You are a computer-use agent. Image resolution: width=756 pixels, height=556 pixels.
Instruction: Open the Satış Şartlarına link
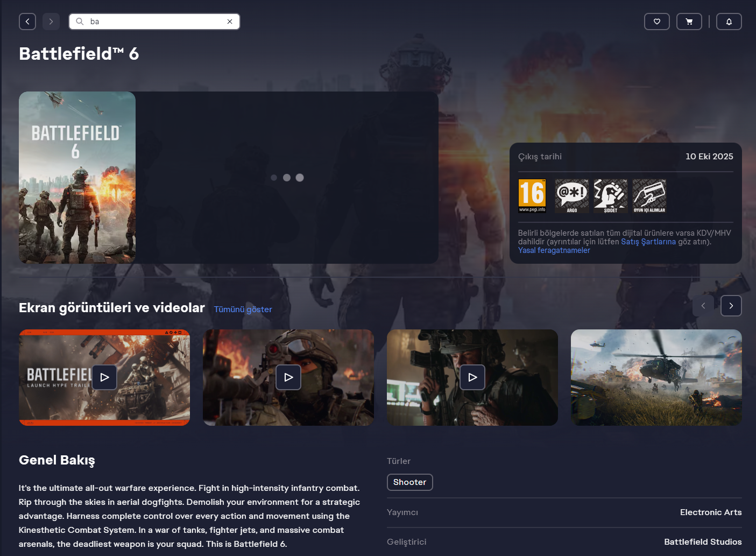[648, 242]
